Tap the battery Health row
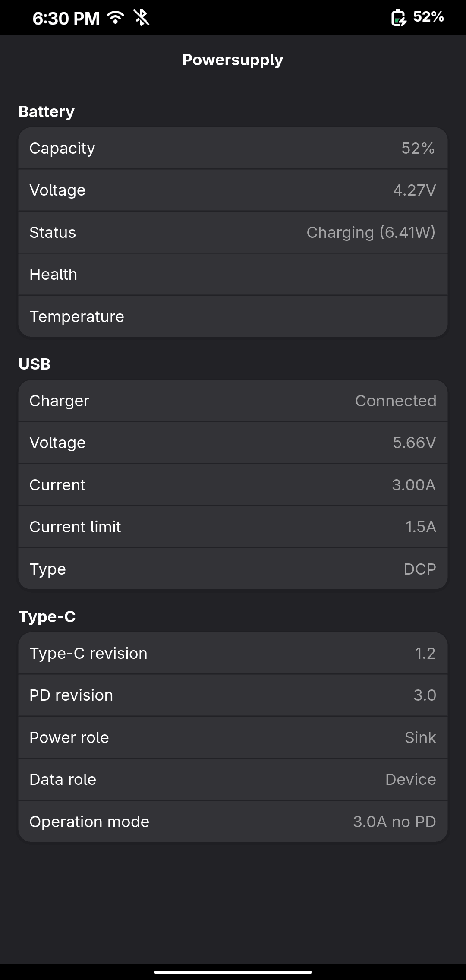The width and height of the screenshot is (466, 980). pos(233,274)
